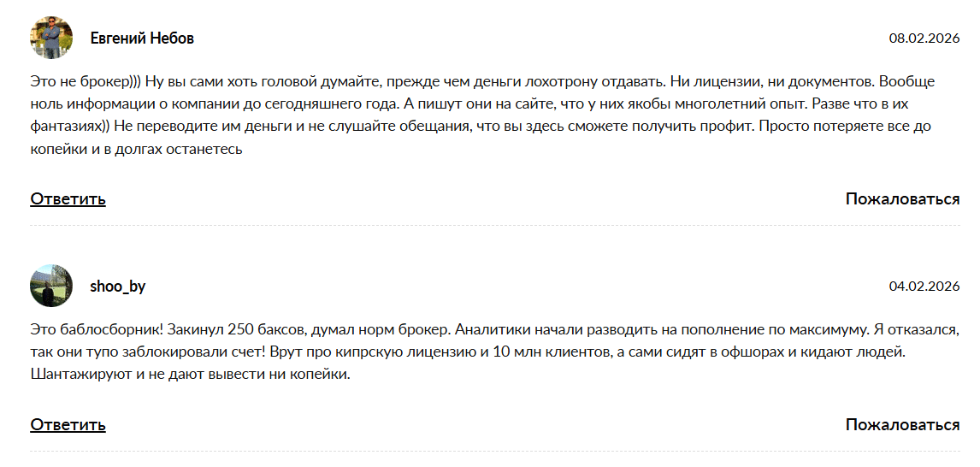This screenshot has width=980, height=467.
Task: Click the opening words "Это не брокер"
Action: pyautogui.click(x=79, y=82)
